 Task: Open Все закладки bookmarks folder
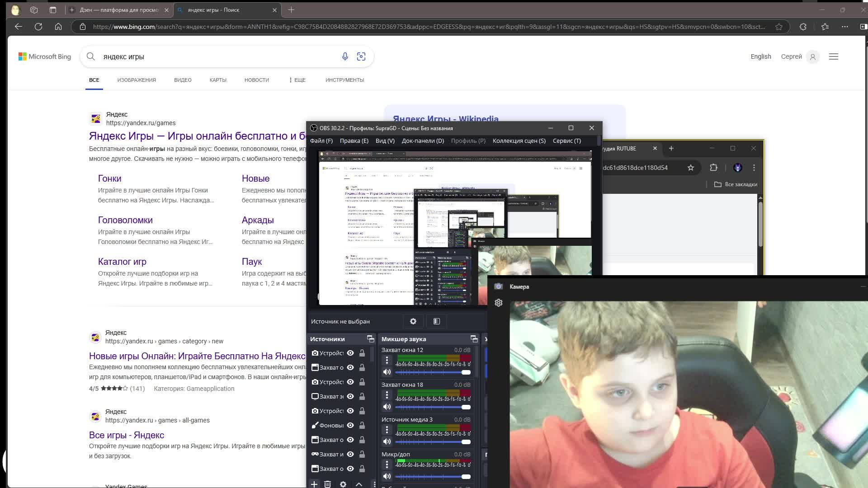736,184
